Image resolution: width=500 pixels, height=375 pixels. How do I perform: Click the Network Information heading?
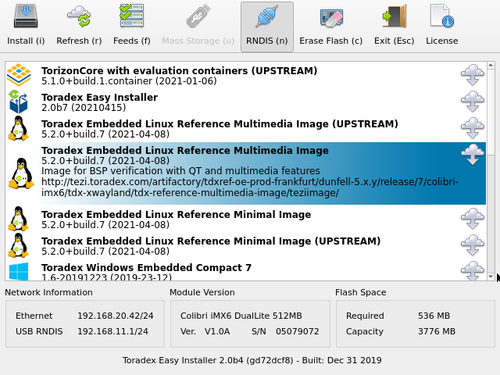(x=49, y=292)
